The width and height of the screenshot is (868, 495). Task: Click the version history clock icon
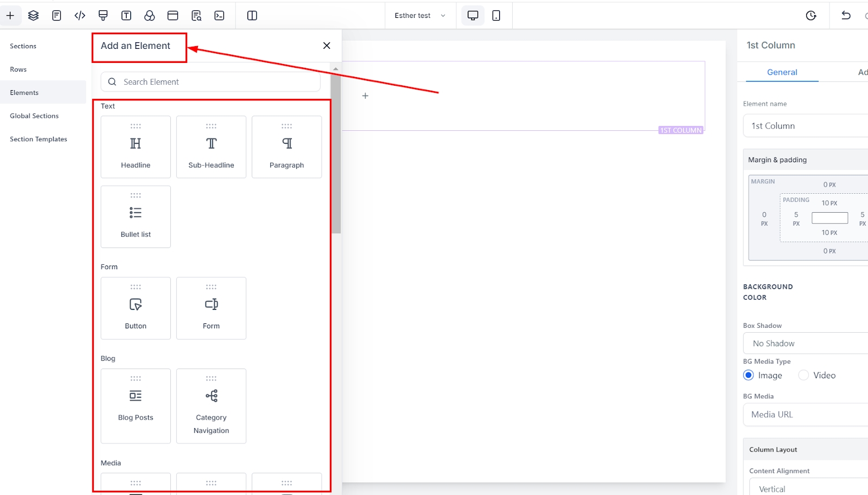(x=811, y=16)
